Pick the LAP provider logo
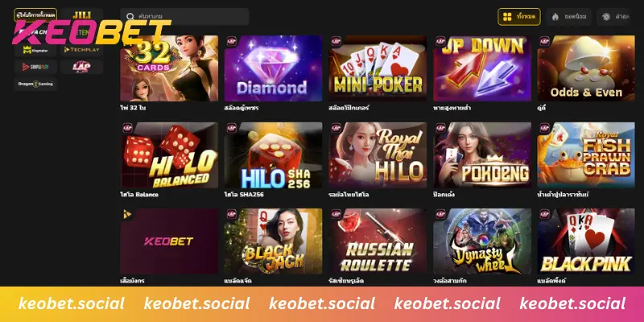This screenshot has height=322, width=644. tap(82, 67)
